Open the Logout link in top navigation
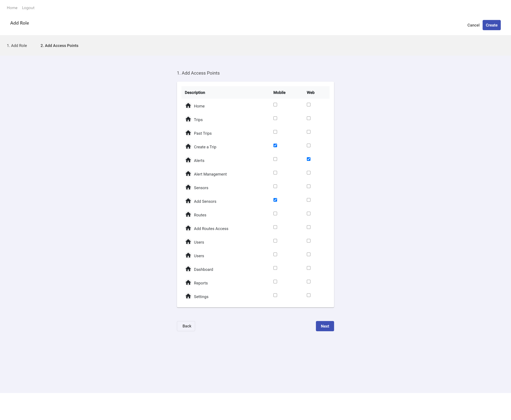511x420 pixels. pos(28,8)
